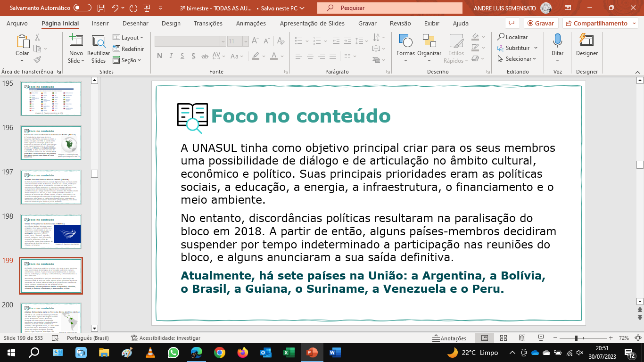
Task: Open Excel from the taskbar
Action: (289, 352)
